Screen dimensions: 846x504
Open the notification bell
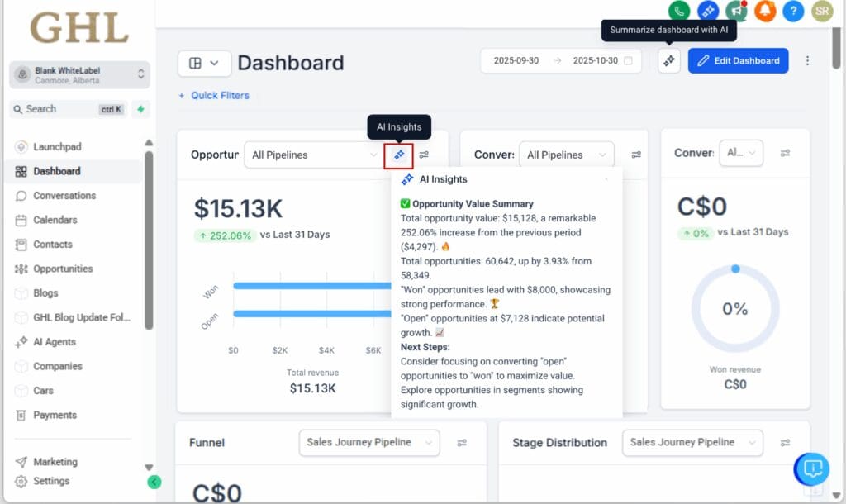[x=766, y=12]
